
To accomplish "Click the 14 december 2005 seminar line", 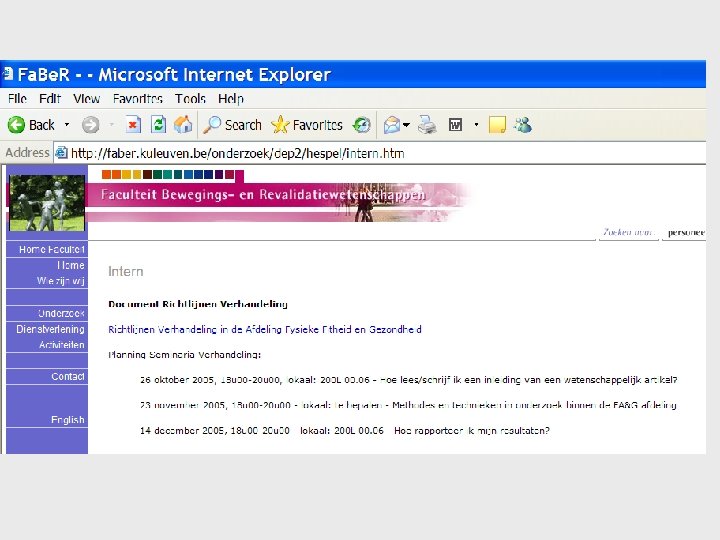I will pos(345,431).
